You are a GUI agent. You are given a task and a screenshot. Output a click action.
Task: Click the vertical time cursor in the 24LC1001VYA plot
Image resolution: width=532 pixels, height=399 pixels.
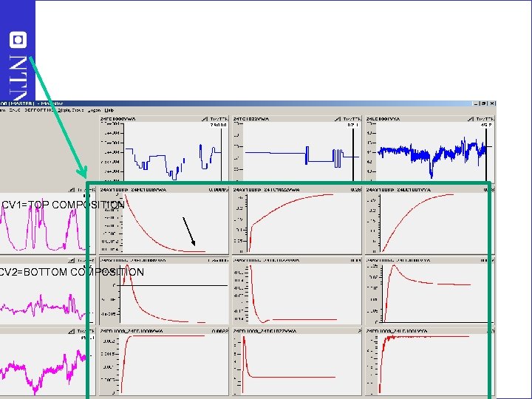486,154
